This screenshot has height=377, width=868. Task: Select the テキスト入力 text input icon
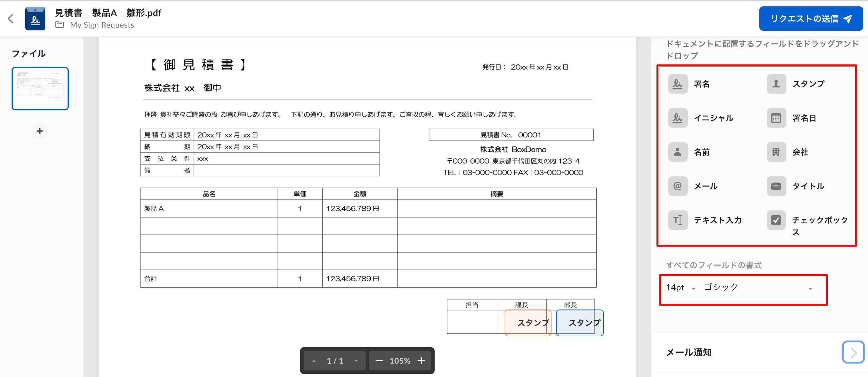[677, 220]
